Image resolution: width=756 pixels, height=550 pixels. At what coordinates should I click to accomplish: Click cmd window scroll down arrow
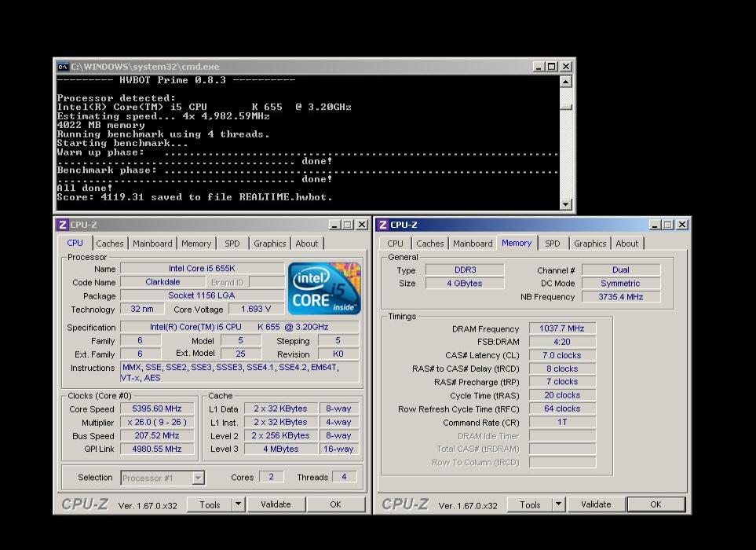tap(565, 204)
